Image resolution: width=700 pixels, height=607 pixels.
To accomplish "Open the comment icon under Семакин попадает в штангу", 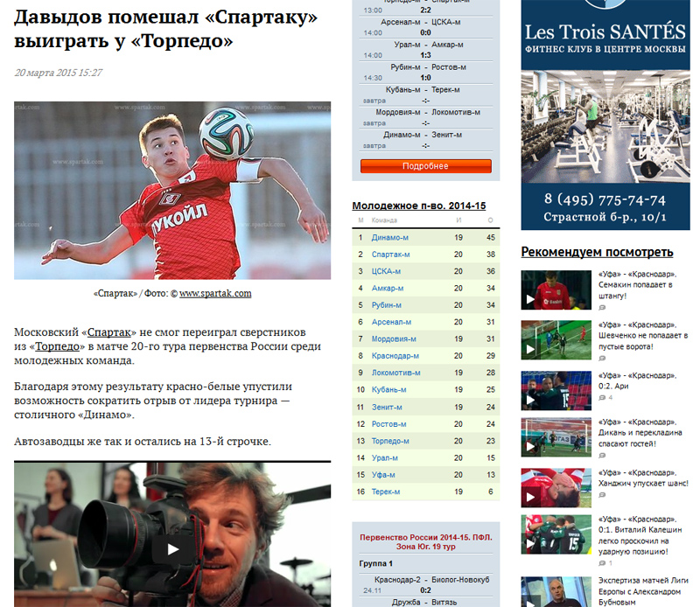I will (602, 308).
